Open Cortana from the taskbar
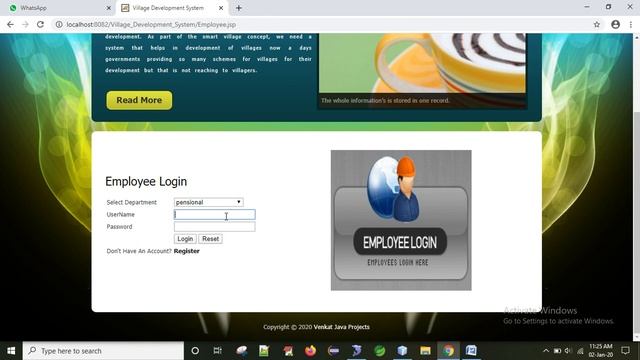640x360 pixels. point(195,351)
